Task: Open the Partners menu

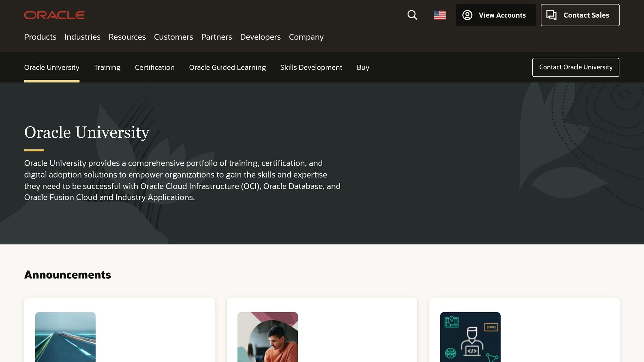Action: 217,37
